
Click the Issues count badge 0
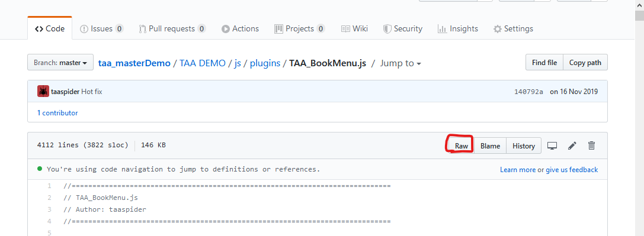coord(119,28)
